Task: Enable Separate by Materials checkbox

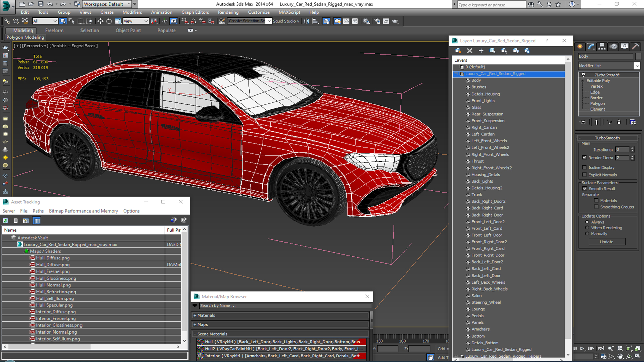Action: coord(596,201)
